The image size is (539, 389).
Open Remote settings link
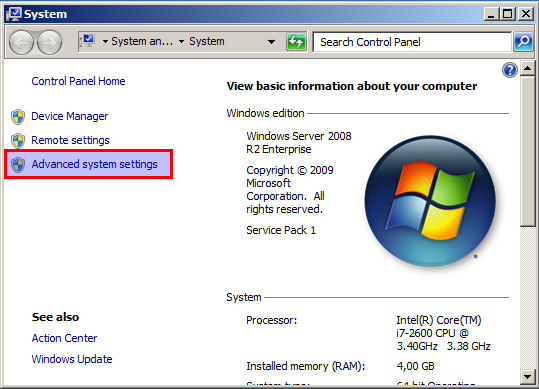[x=70, y=140]
